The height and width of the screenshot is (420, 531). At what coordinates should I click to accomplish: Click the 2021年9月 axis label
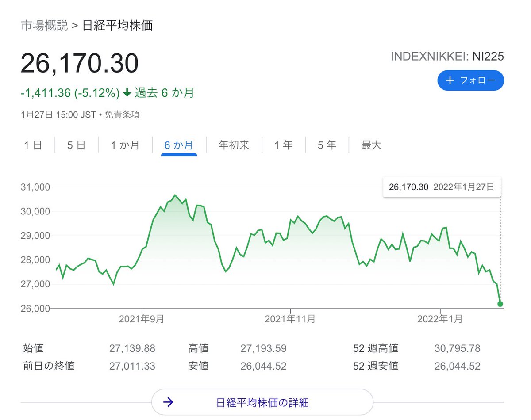(x=142, y=319)
